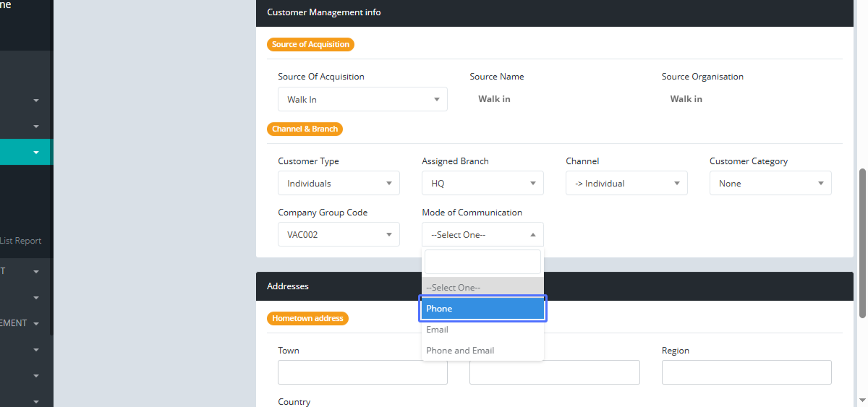Click the 'Channel & Branch' orange badge
This screenshot has width=868, height=407.
[305, 129]
